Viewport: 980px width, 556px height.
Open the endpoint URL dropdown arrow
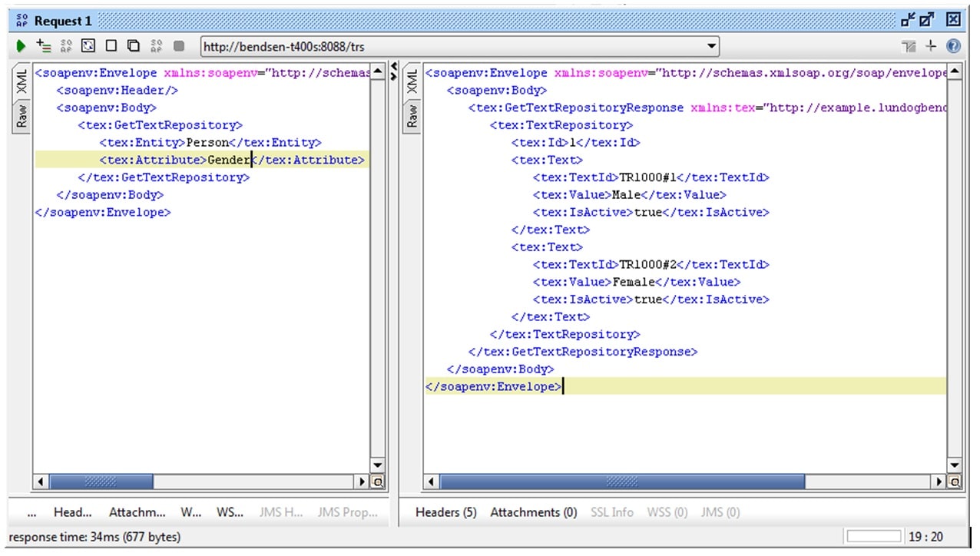[x=711, y=47]
